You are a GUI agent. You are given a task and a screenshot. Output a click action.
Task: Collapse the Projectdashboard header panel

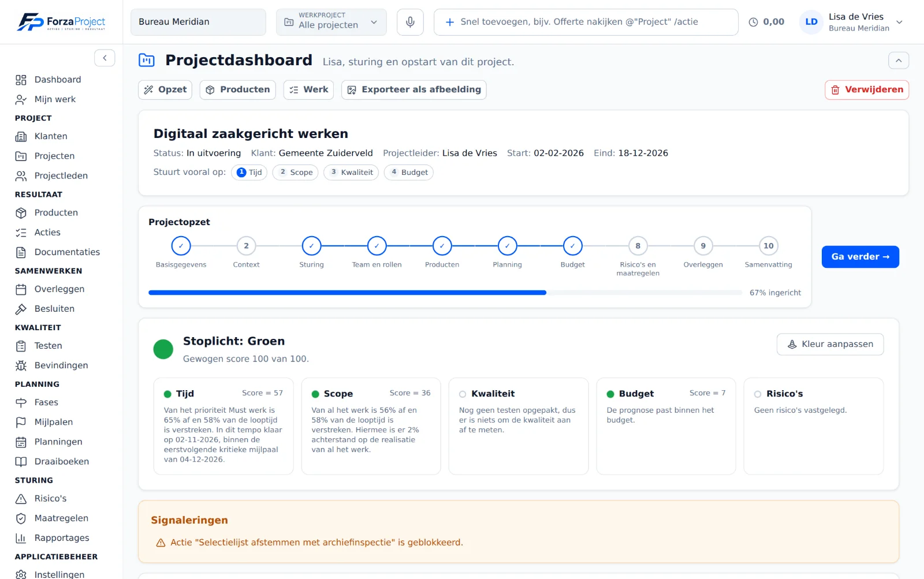(899, 60)
